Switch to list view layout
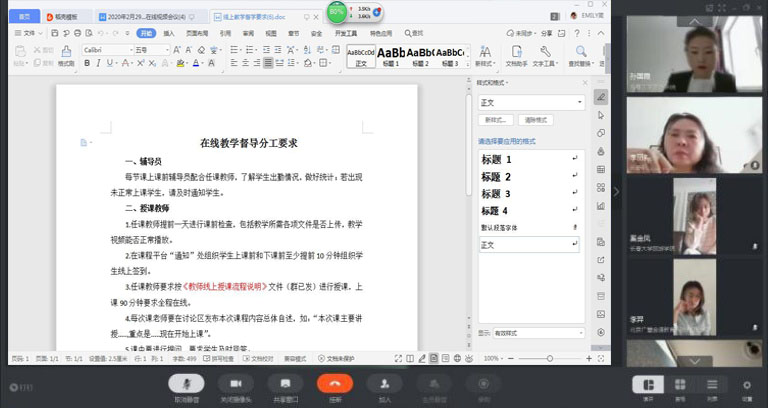 point(713,386)
